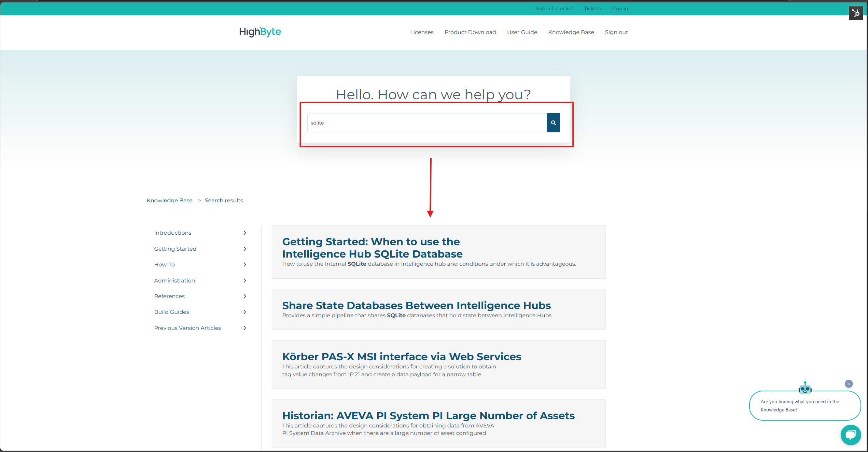Open Share State Databases article
The width and height of the screenshot is (868, 452).
(416, 305)
